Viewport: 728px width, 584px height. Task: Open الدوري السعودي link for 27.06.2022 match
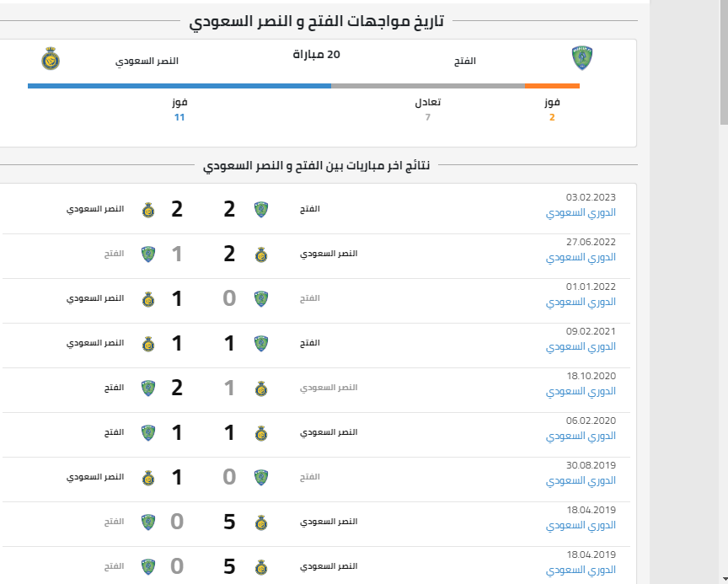tap(581, 257)
